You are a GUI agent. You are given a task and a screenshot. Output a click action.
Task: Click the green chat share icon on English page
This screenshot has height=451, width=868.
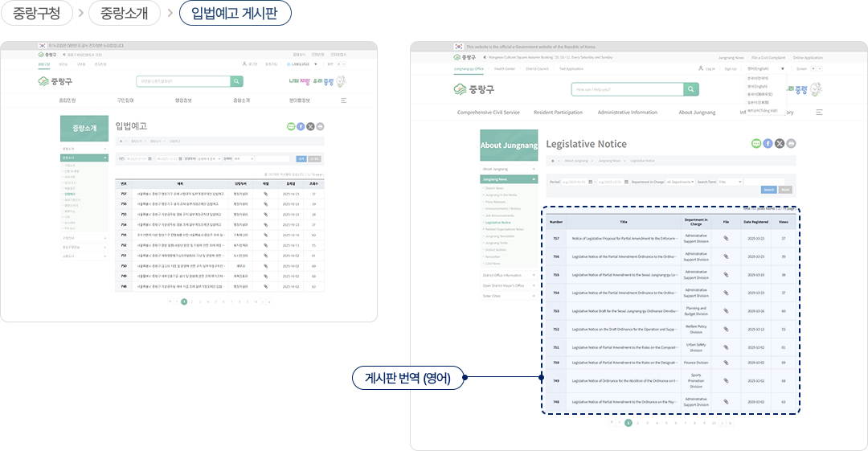(756, 143)
